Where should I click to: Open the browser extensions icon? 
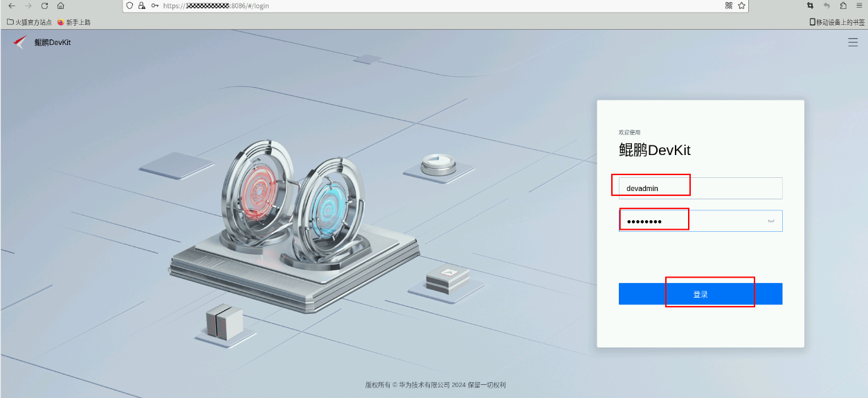click(x=843, y=6)
